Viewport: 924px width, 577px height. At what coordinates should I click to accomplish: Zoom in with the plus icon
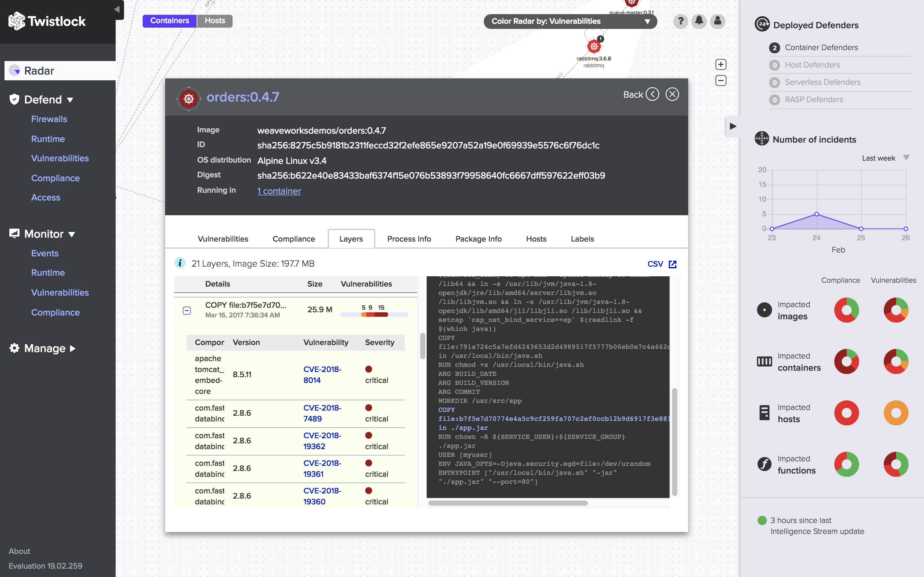pyautogui.click(x=720, y=65)
